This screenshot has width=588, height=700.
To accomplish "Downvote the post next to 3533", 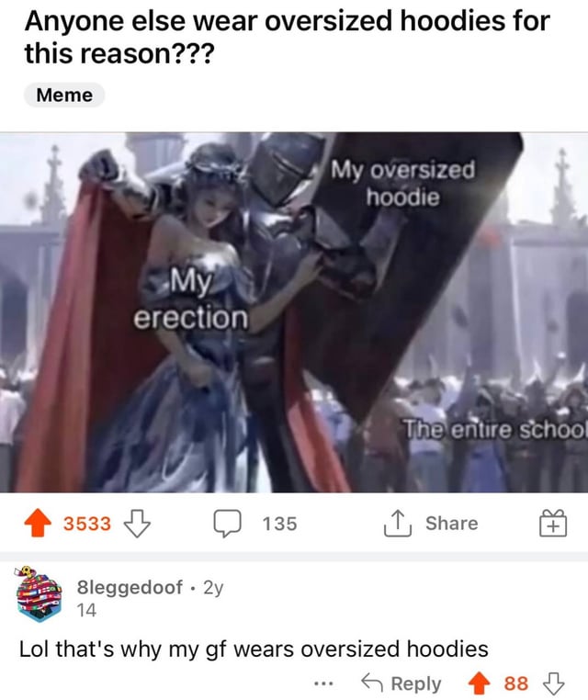I will click(137, 523).
